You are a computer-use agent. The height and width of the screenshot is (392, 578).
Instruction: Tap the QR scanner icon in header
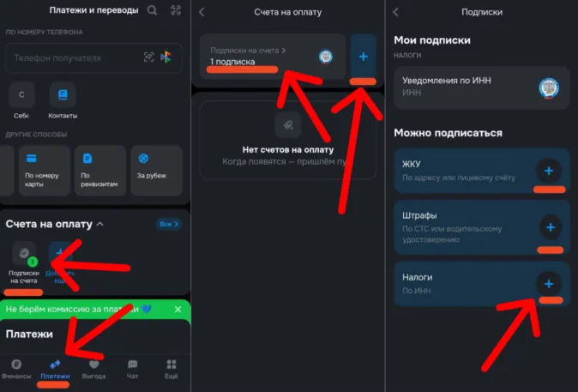point(176,10)
